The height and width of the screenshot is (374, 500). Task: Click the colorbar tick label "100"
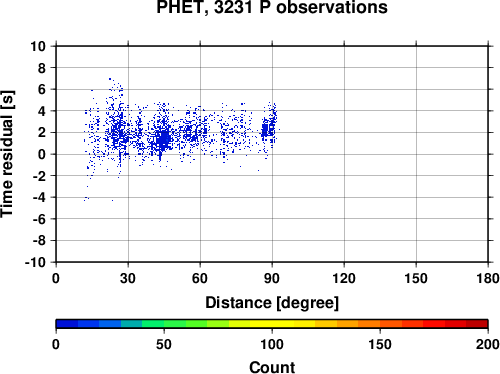[x=272, y=344]
